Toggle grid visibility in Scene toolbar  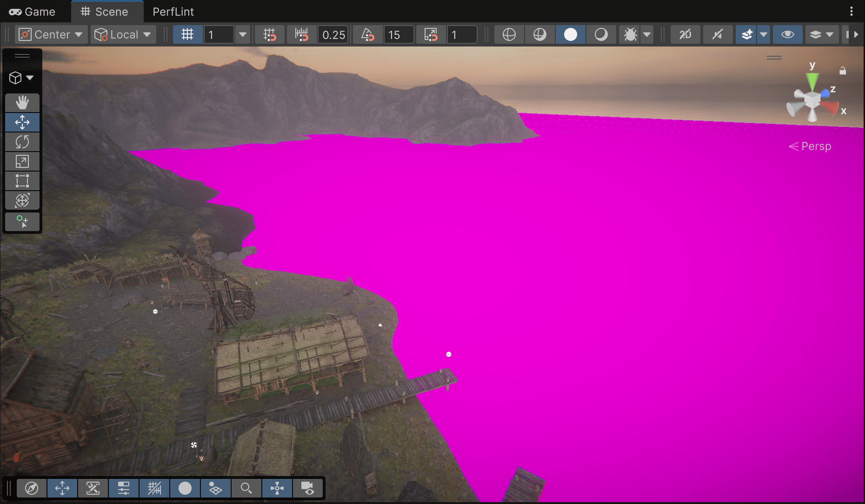click(x=187, y=34)
